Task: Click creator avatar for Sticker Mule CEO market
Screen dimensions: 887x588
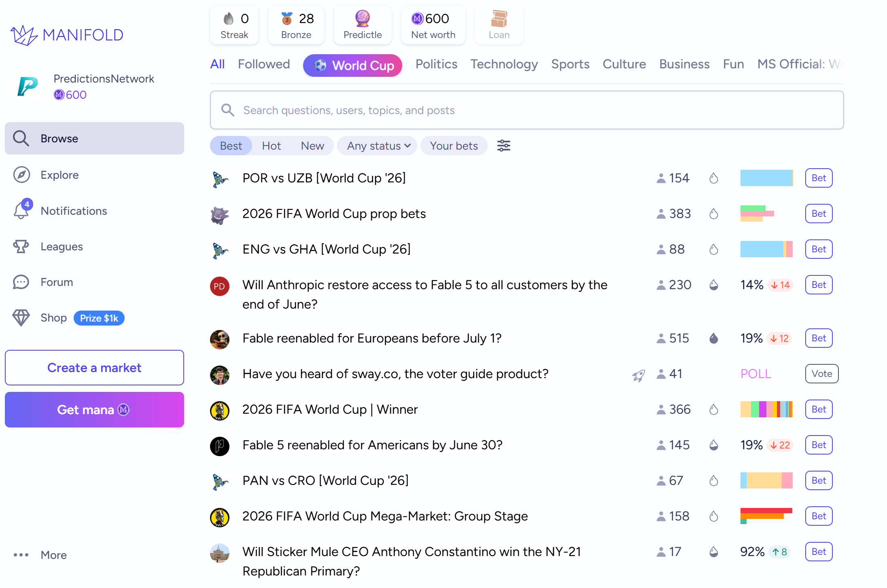Action: [x=220, y=553]
